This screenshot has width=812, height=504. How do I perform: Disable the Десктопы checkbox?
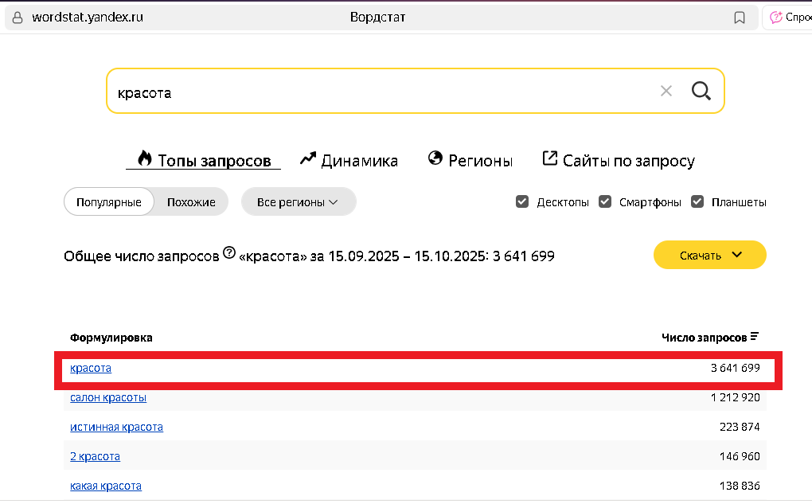pyautogui.click(x=522, y=201)
